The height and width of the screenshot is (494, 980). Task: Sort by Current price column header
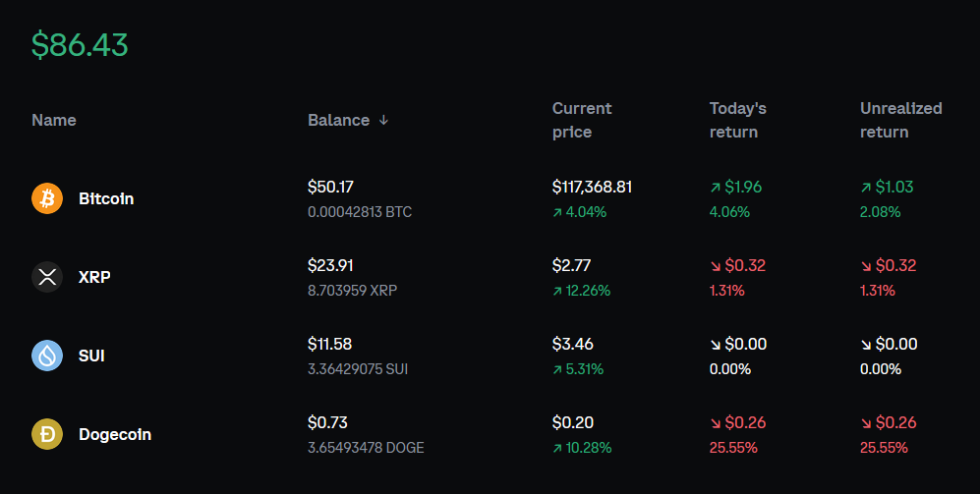[x=582, y=120]
